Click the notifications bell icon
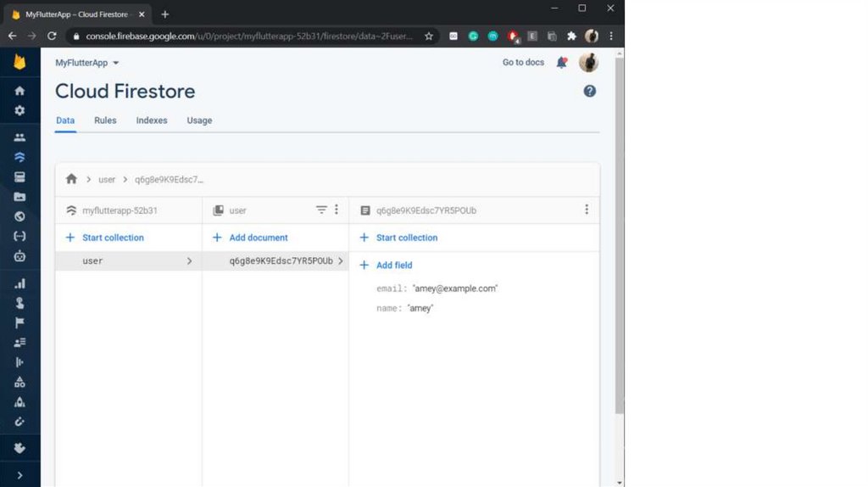 561,63
